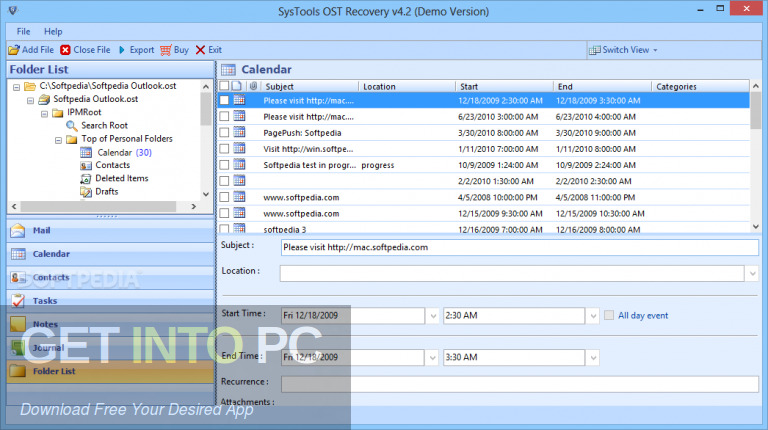Select the www.softpedia.com 12/15/2009 row

tap(483, 214)
